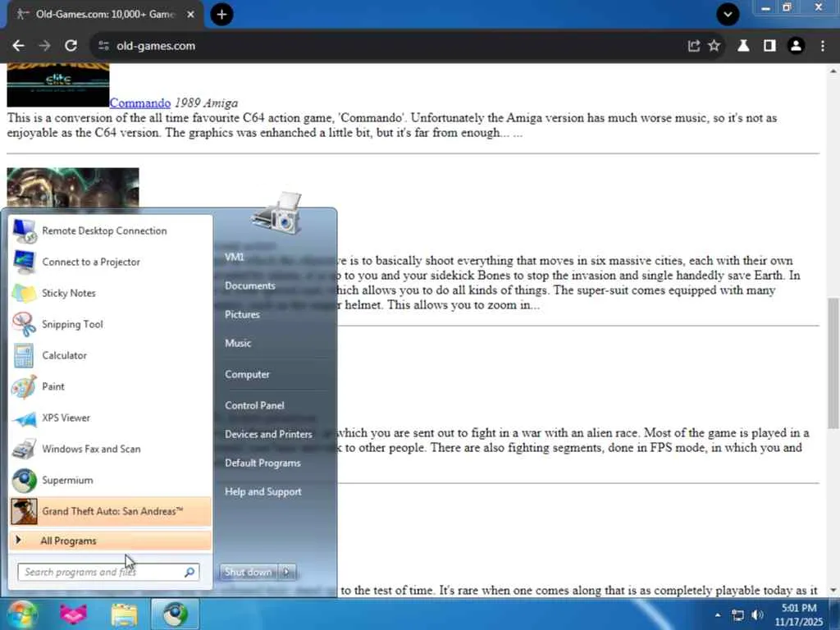Open Documents from Start menu
This screenshot has width=840, height=630.
coord(249,286)
